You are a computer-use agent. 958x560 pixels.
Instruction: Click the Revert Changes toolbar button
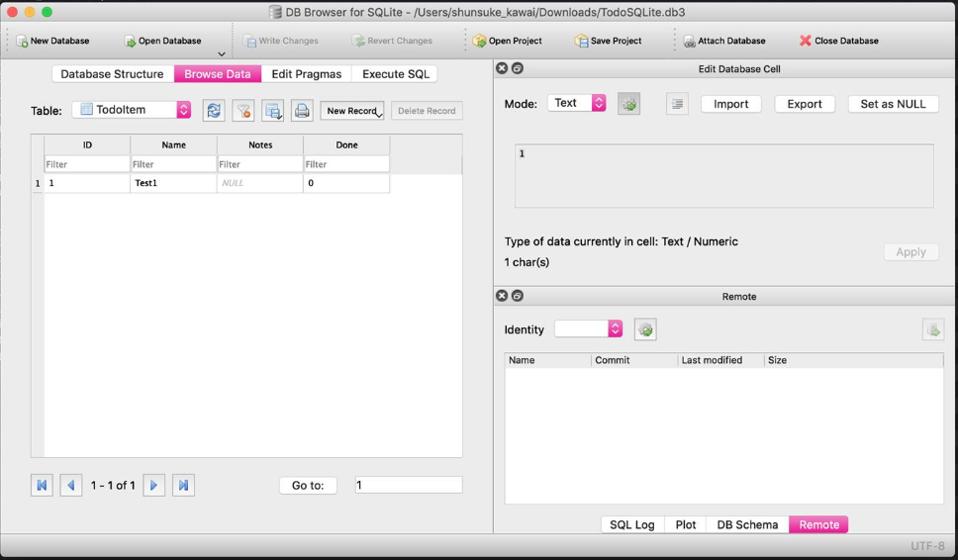pyautogui.click(x=392, y=41)
